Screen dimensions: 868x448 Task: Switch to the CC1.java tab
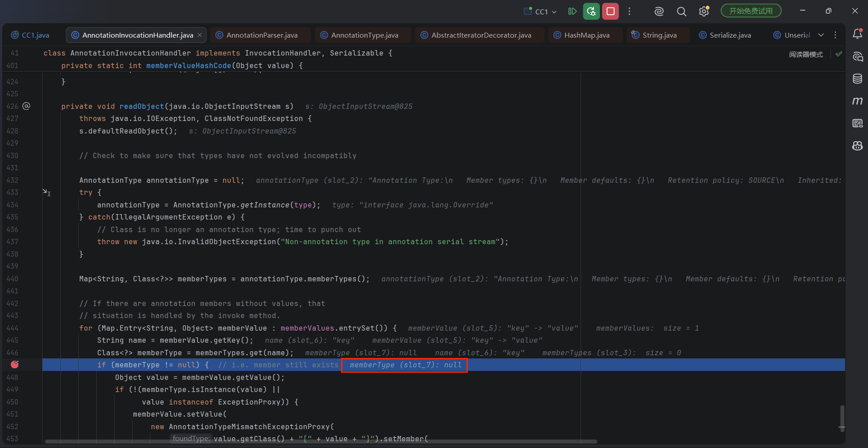[x=30, y=35]
